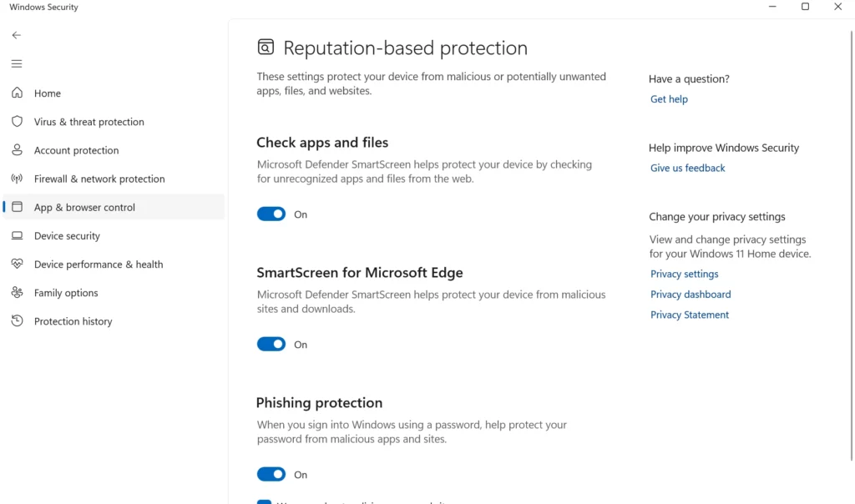Click the Device performance heart icon
Image resolution: width=855 pixels, height=504 pixels.
click(17, 264)
